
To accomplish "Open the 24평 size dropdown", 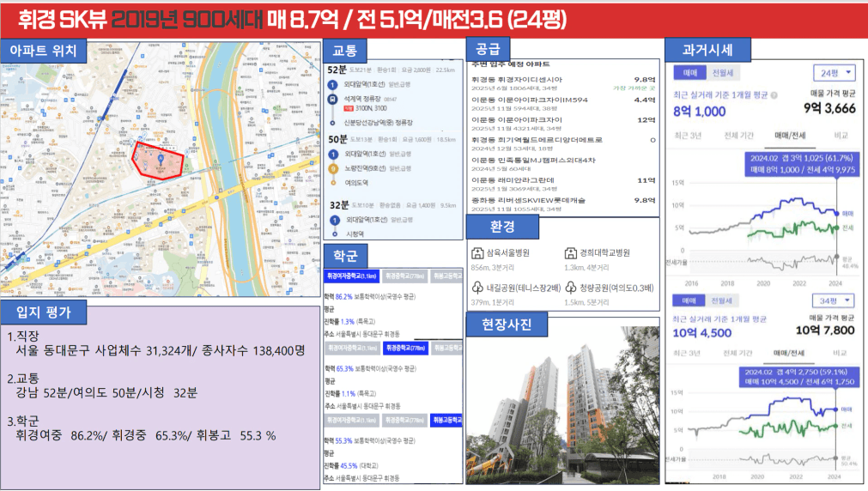I will (x=835, y=73).
